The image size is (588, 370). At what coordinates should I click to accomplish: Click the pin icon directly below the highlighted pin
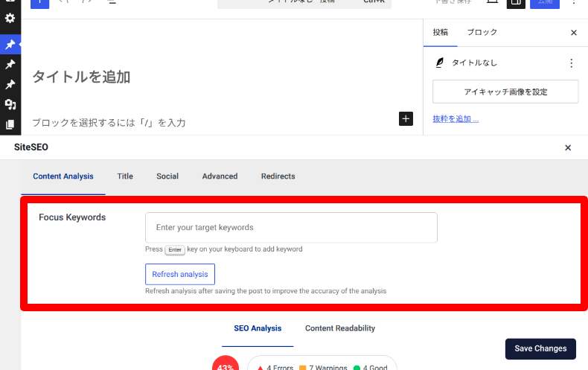point(10,64)
